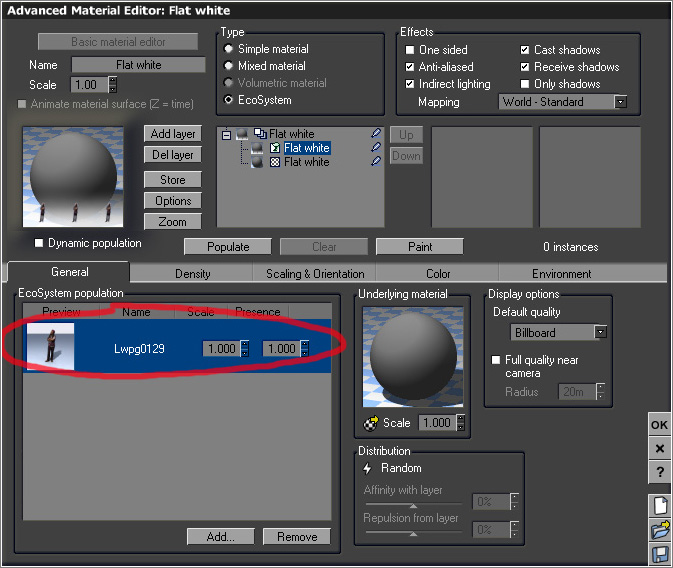Open the Color tab
The width and height of the screenshot is (673, 568).
coord(437,273)
